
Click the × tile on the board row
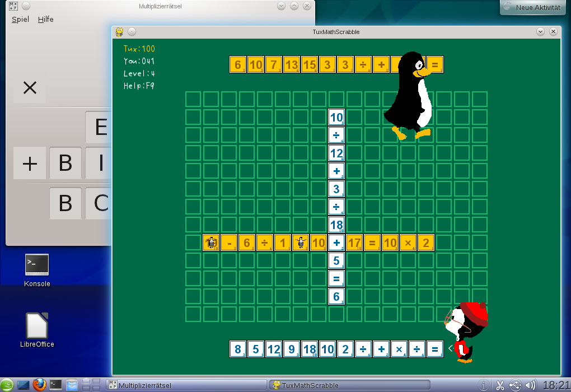(x=408, y=242)
